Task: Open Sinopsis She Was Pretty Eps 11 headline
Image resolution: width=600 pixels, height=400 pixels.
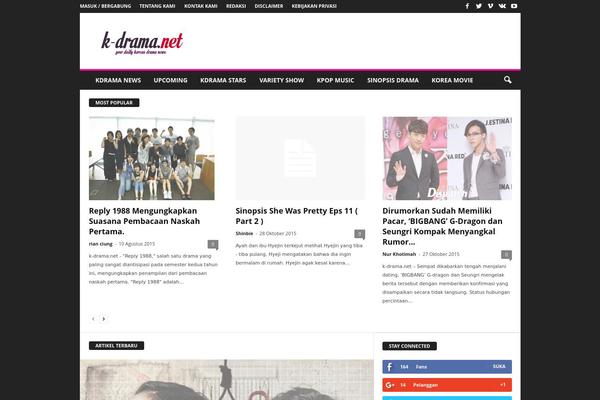Action: click(297, 216)
